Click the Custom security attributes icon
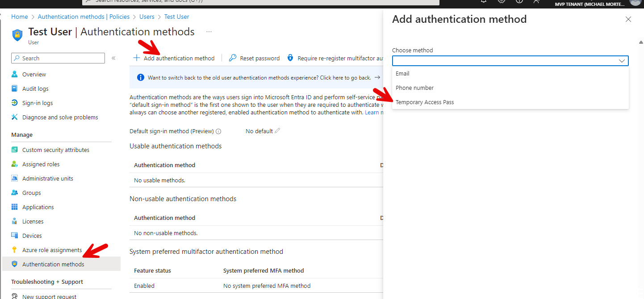Screen dimensions: 644x299 (x=15, y=150)
